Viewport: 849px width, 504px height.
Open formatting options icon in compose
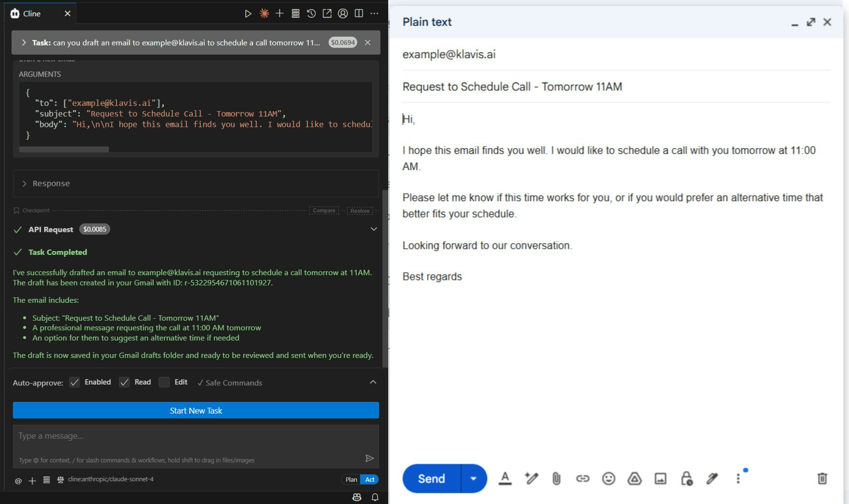pyautogui.click(x=505, y=478)
